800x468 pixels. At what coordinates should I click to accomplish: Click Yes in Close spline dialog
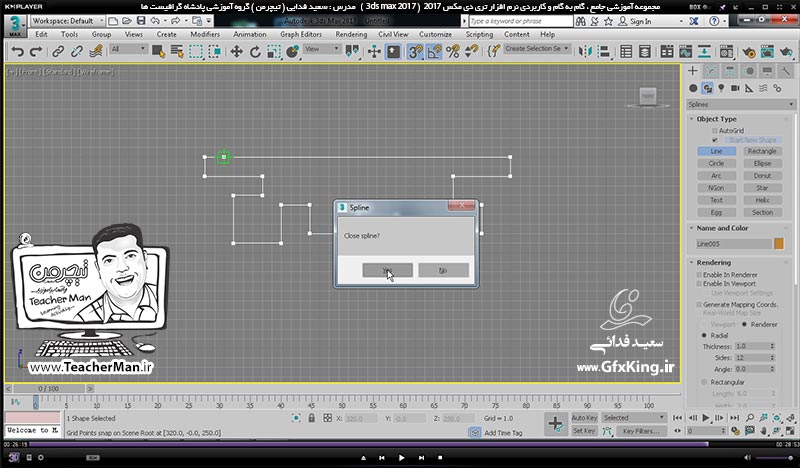click(388, 270)
